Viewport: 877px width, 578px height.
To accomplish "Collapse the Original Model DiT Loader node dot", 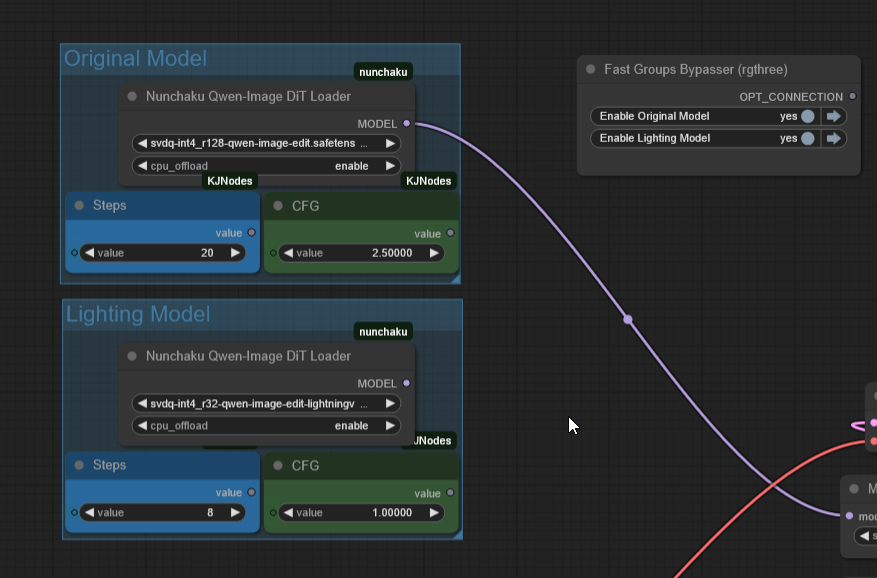I will pyautogui.click(x=132, y=96).
